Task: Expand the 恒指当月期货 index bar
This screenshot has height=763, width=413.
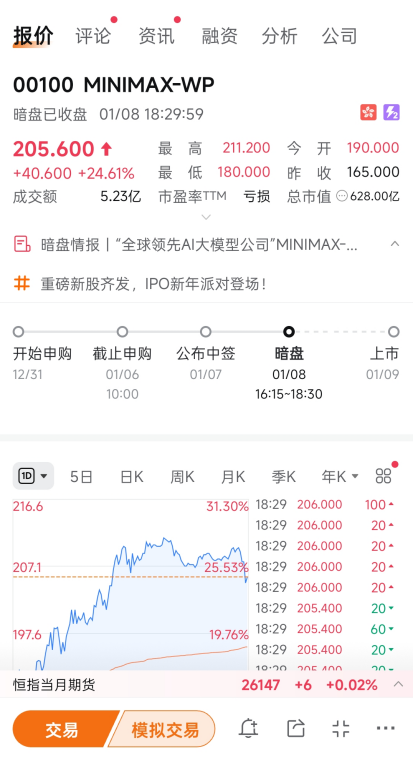Action: pyautogui.click(x=398, y=684)
